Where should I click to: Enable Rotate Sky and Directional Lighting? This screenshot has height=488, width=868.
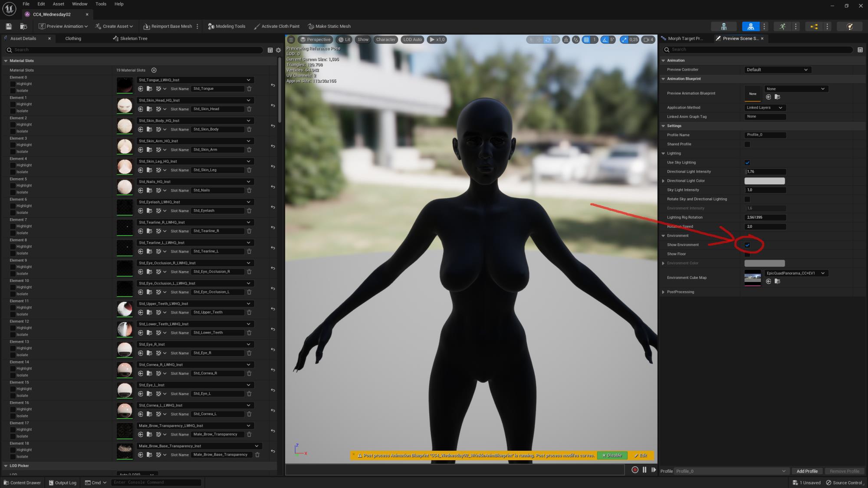tap(747, 199)
